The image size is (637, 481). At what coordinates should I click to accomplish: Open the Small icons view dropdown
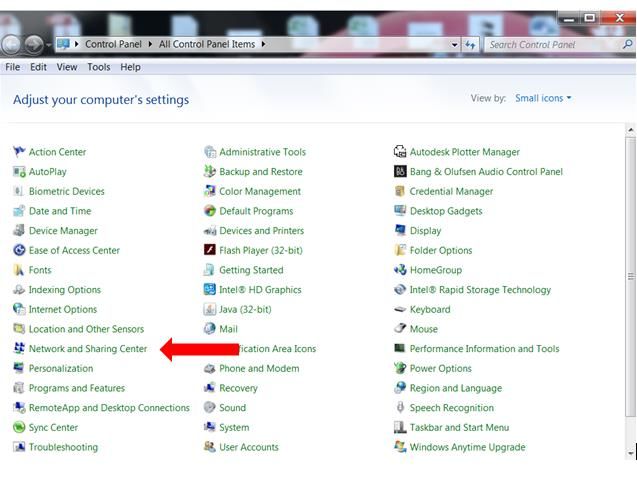[x=543, y=98]
